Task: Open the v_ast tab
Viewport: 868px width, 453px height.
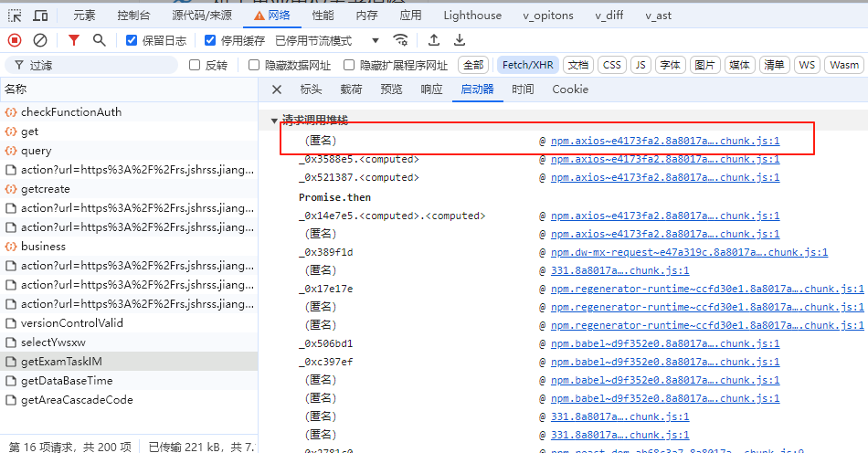Action: tap(658, 16)
